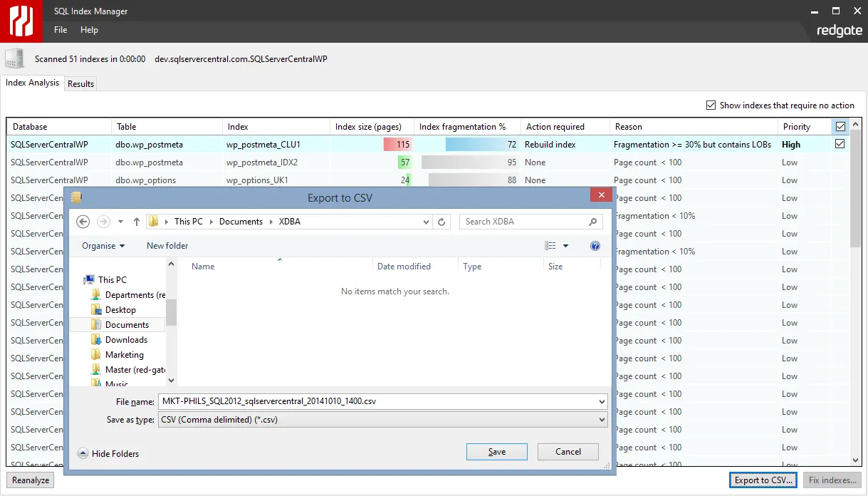This screenshot has width=868, height=496.
Task: Click the Redgate logo in top-left corner
Action: click(21, 21)
